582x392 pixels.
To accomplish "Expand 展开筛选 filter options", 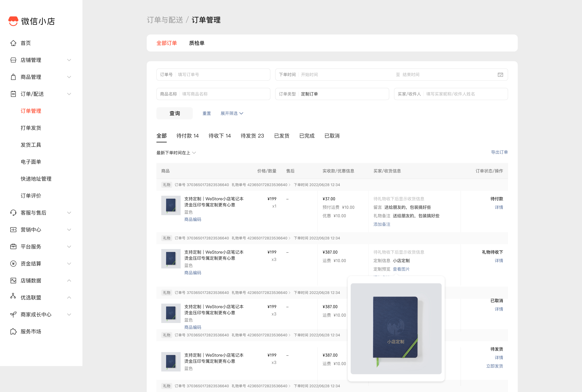I will click(x=232, y=113).
